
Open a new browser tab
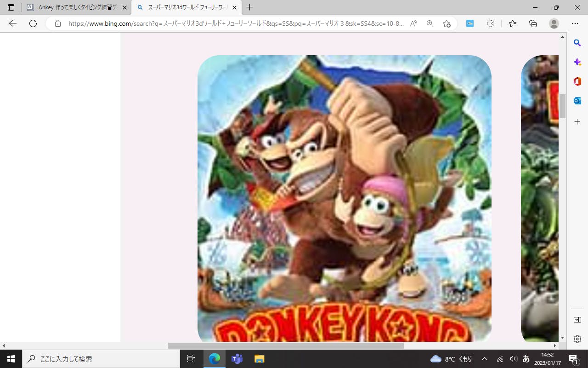pyautogui.click(x=250, y=7)
